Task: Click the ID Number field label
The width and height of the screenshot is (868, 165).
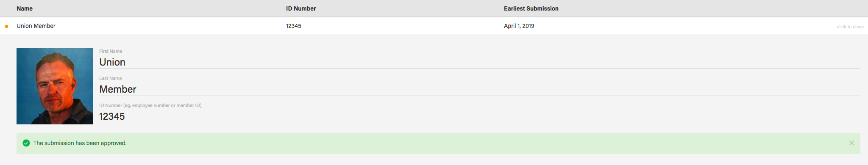Action: click(150, 105)
